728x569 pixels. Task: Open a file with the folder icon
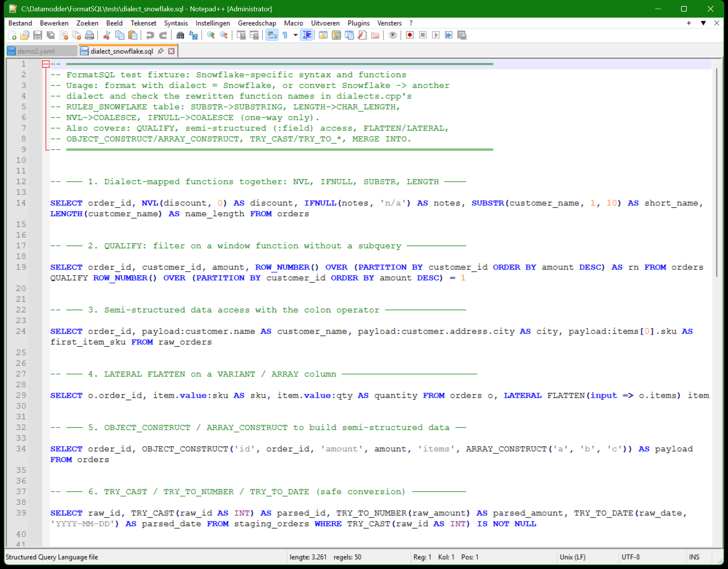click(25, 35)
